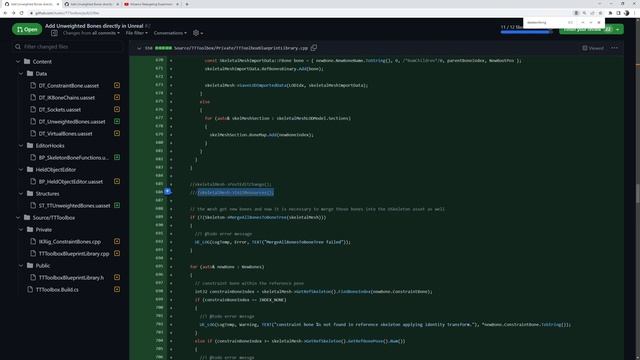Open the Changes from all commits dropdown
This screenshot has height=360, width=640.
(x=91, y=33)
